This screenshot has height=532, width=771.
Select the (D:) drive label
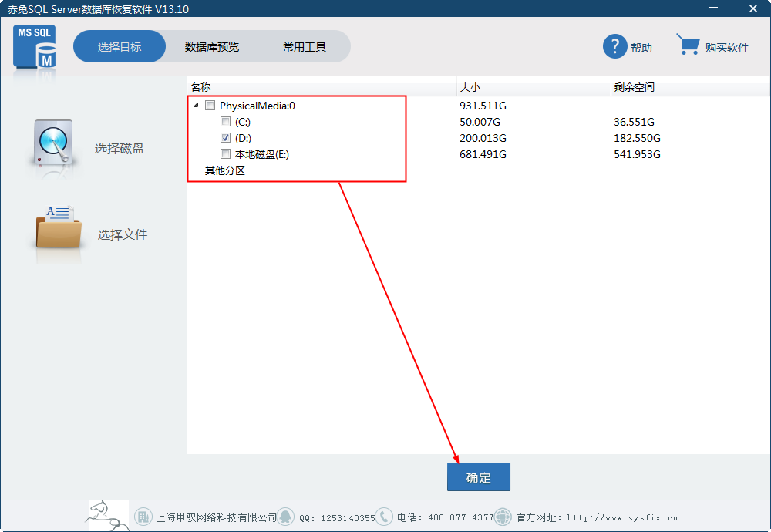pyautogui.click(x=243, y=138)
